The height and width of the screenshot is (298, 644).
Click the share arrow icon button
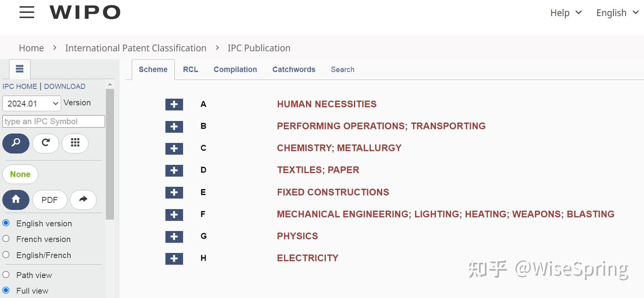tap(83, 200)
